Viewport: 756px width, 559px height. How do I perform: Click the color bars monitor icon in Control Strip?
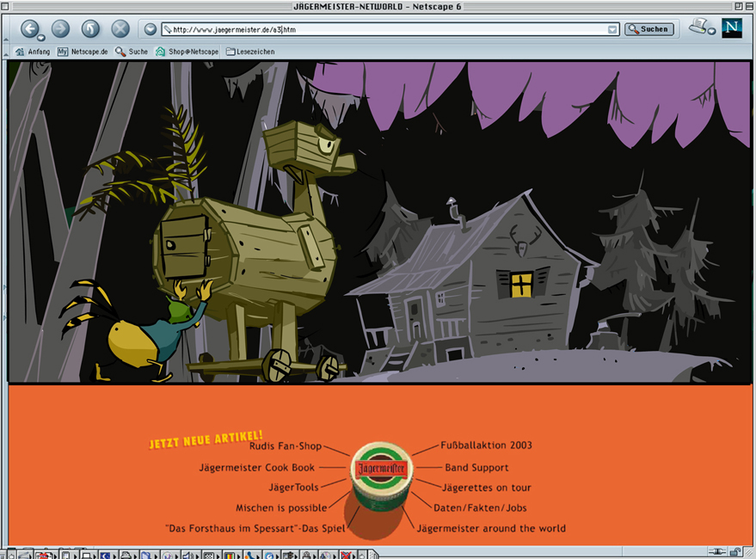coord(230,556)
